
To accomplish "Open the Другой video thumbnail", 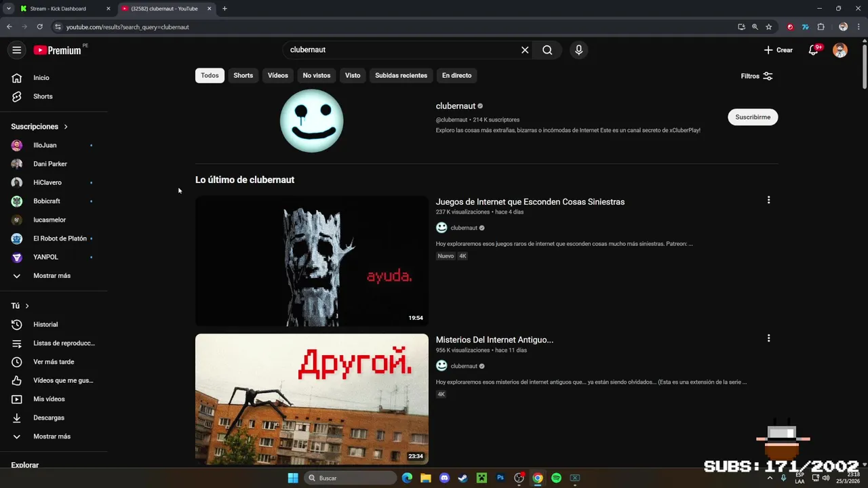I will point(312,399).
